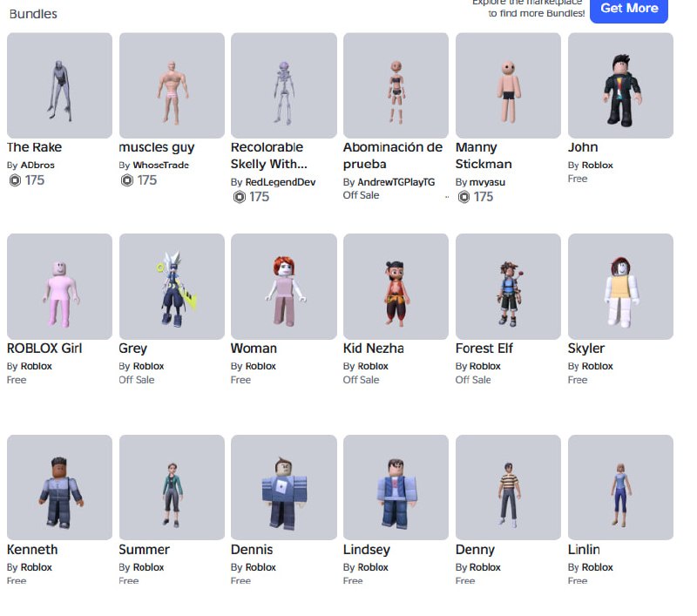Click The Rake title text
The height and width of the screenshot is (616, 697).
click(x=34, y=147)
